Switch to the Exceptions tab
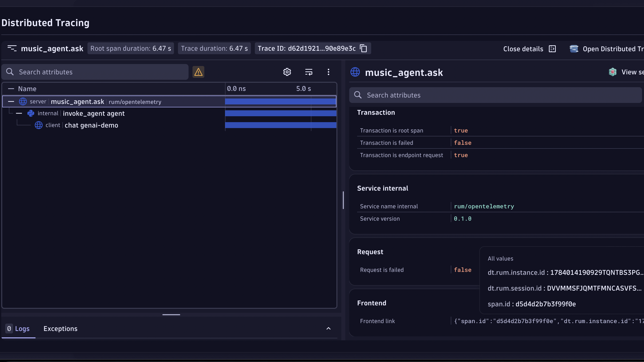The height and width of the screenshot is (362, 644). pos(60,329)
